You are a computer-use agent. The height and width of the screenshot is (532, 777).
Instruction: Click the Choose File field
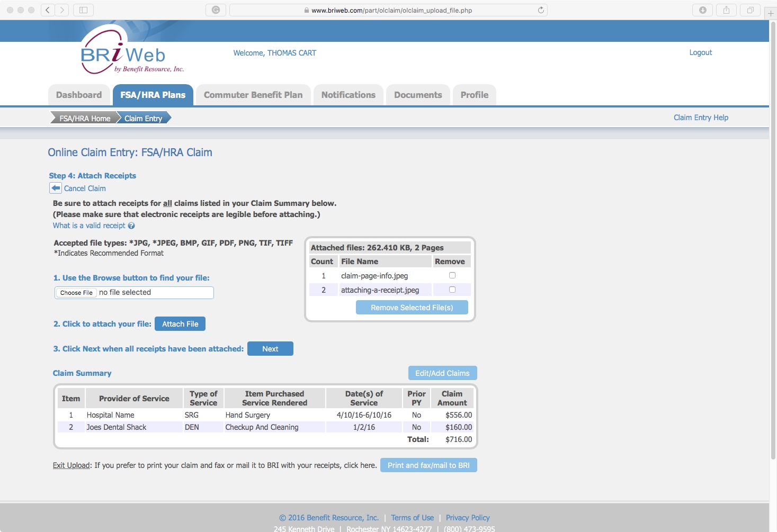(x=76, y=292)
